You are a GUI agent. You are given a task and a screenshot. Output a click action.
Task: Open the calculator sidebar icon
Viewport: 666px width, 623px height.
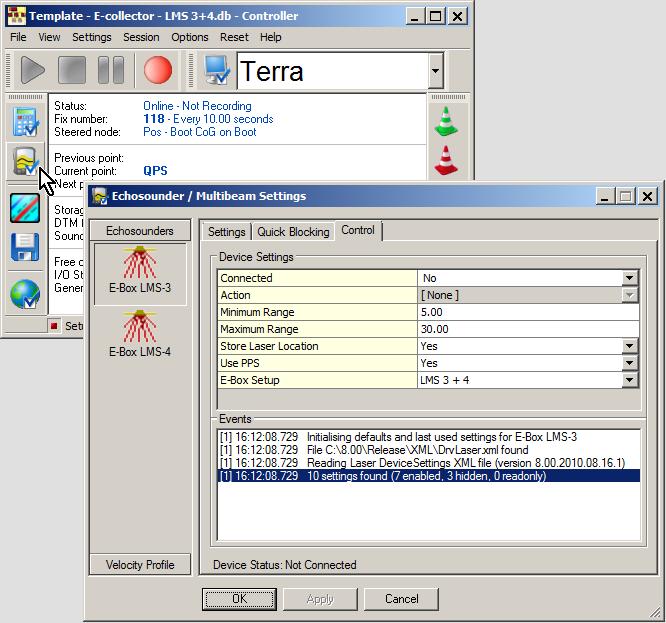pyautogui.click(x=24, y=121)
